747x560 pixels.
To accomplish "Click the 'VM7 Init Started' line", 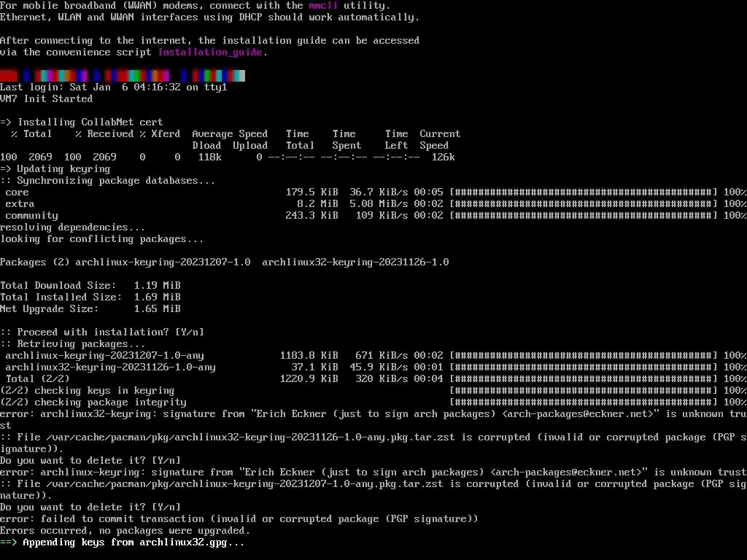I will (46, 98).
